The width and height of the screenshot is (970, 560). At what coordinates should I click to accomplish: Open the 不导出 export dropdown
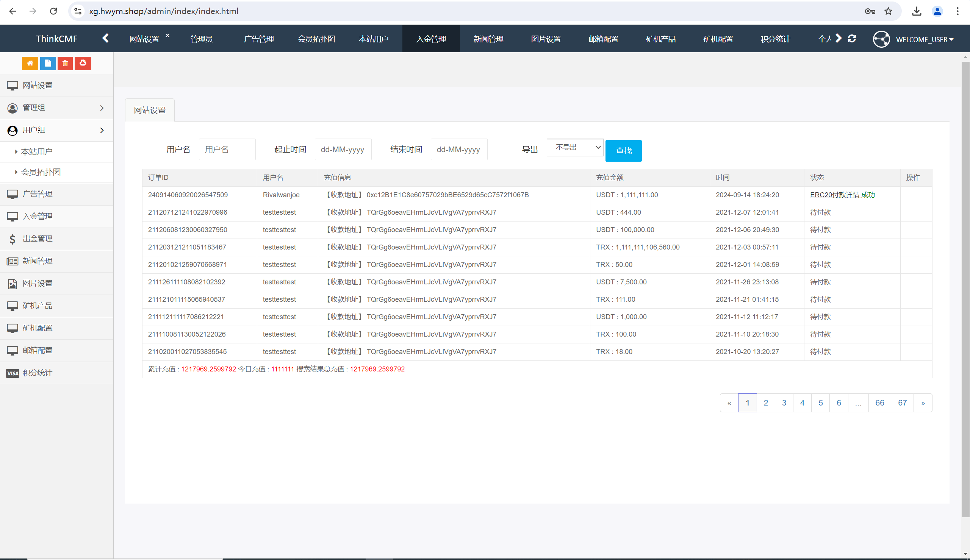575,147
